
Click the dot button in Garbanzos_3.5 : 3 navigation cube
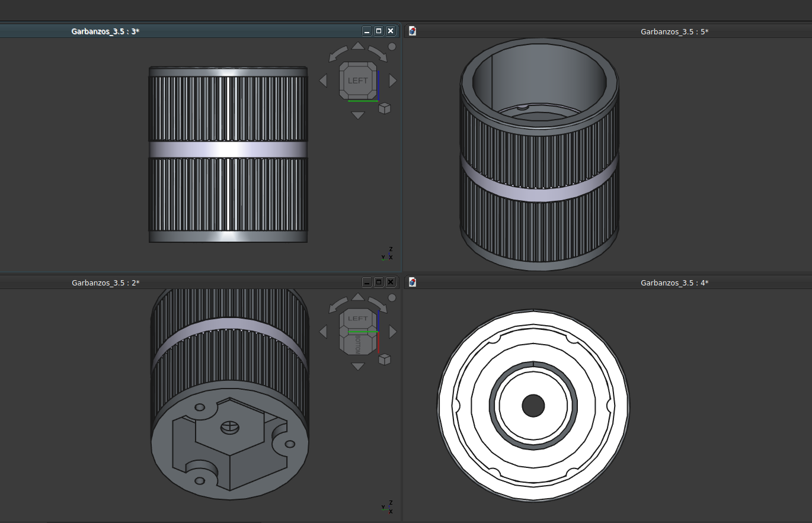(392, 46)
